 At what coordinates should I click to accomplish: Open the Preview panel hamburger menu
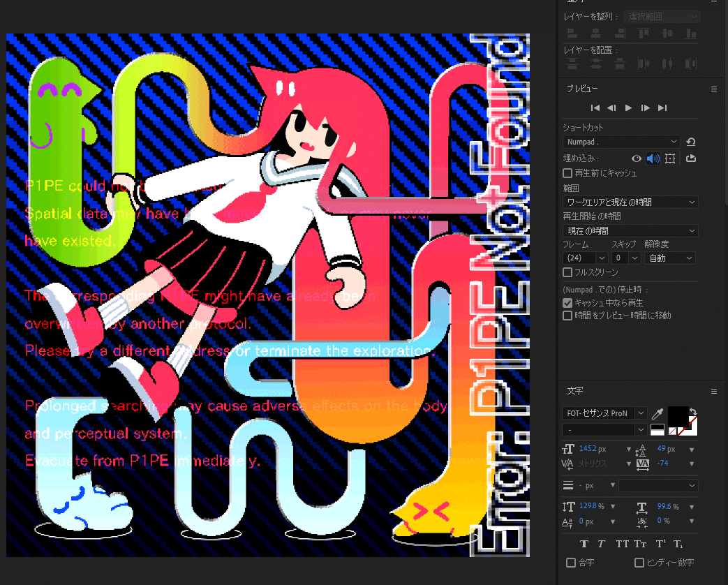(x=713, y=89)
